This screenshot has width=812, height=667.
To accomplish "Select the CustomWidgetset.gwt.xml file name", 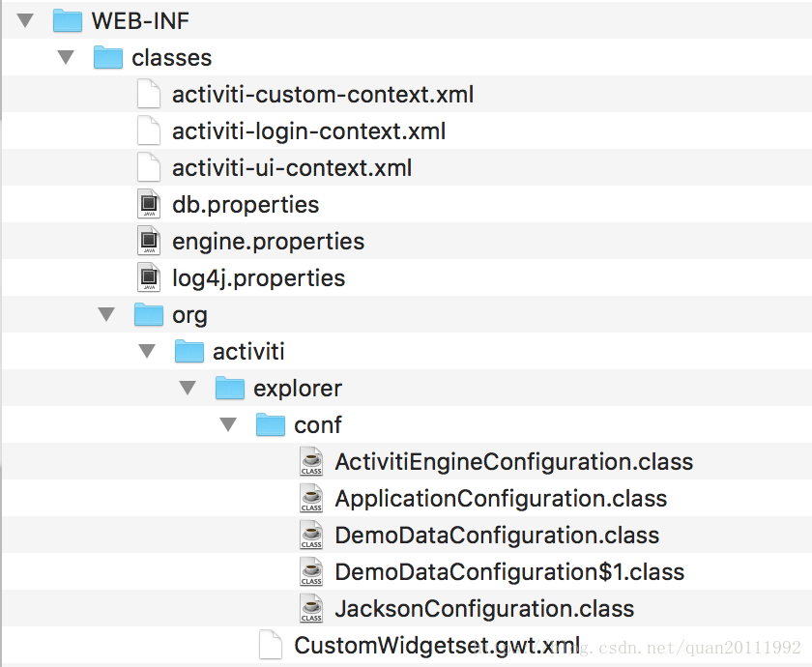I will tap(437, 646).
